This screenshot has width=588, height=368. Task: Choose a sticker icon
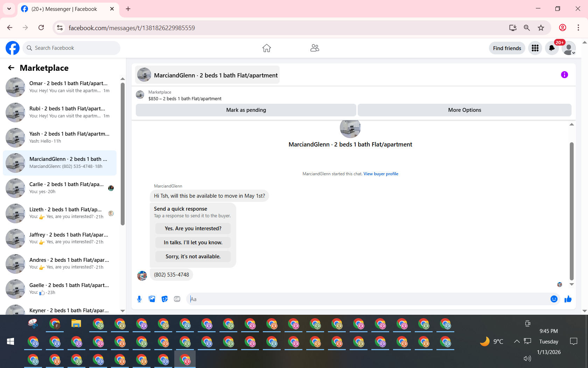tap(164, 299)
